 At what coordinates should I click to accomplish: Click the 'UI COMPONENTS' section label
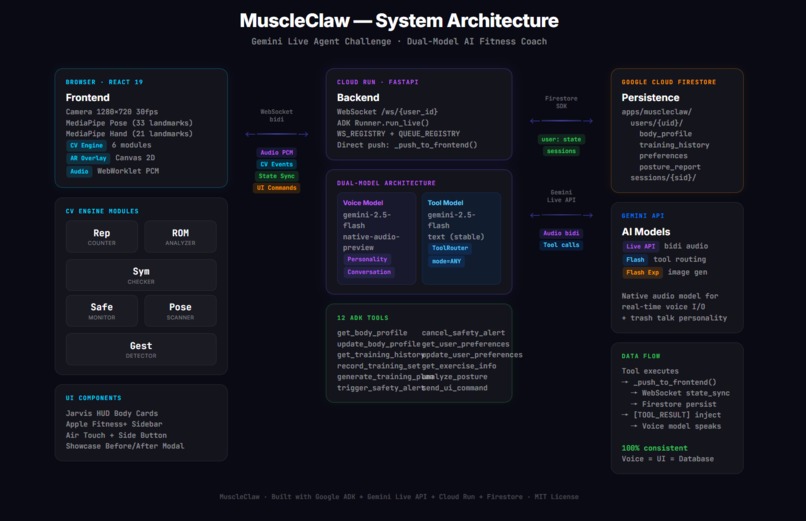click(94, 398)
